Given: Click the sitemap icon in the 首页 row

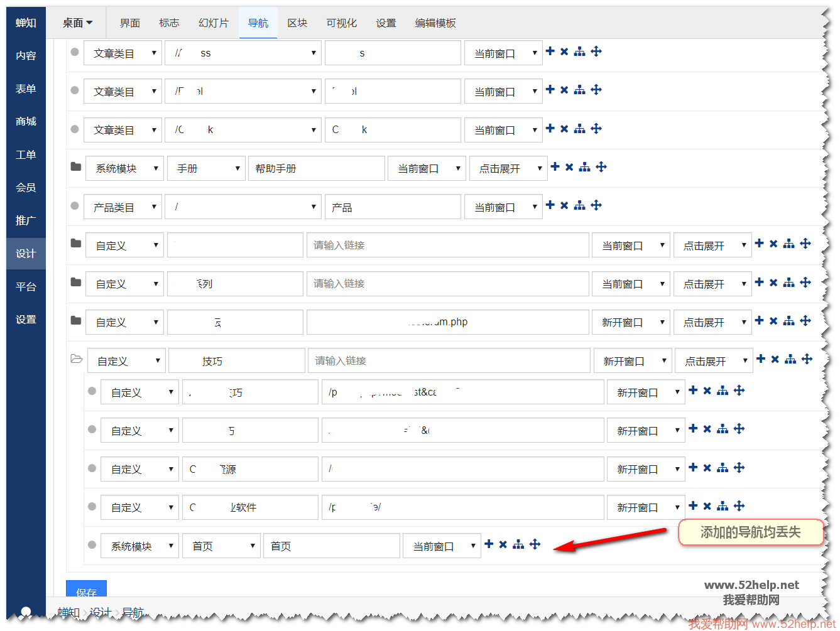Looking at the screenshot, I should (x=518, y=544).
